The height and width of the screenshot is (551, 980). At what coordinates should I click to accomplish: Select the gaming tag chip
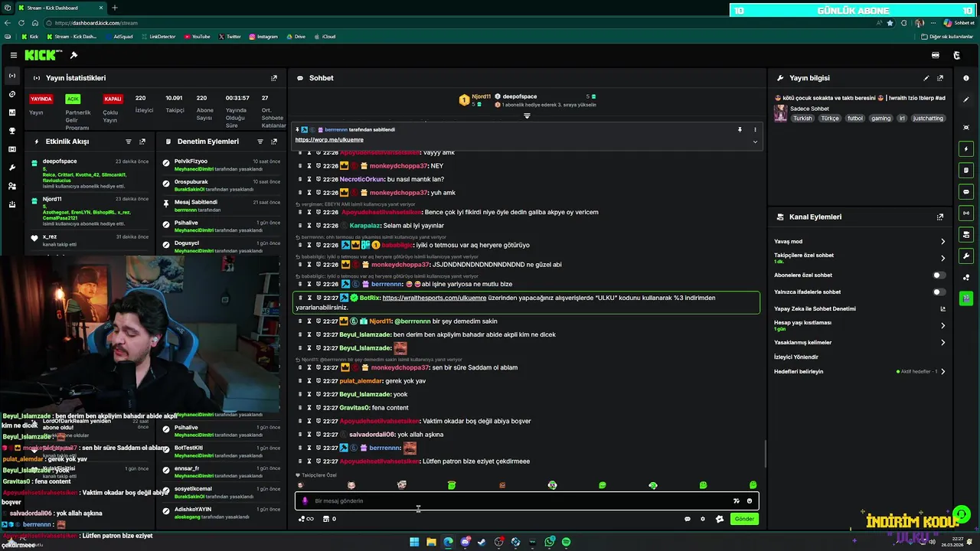[x=880, y=119]
